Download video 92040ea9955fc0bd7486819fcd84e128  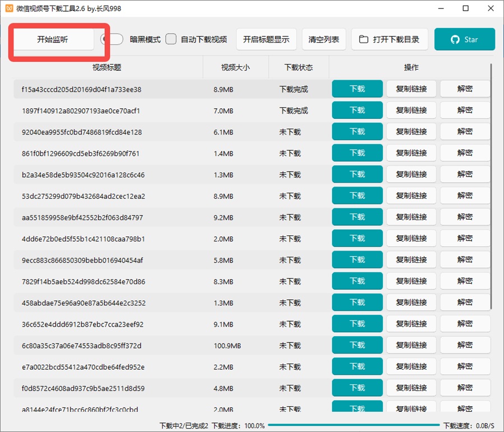tap(357, 132)
